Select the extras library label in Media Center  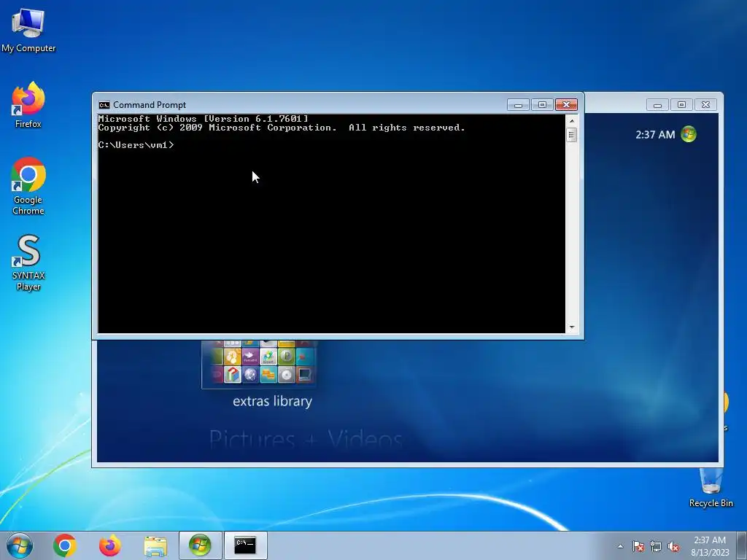[x=273, y=402]
